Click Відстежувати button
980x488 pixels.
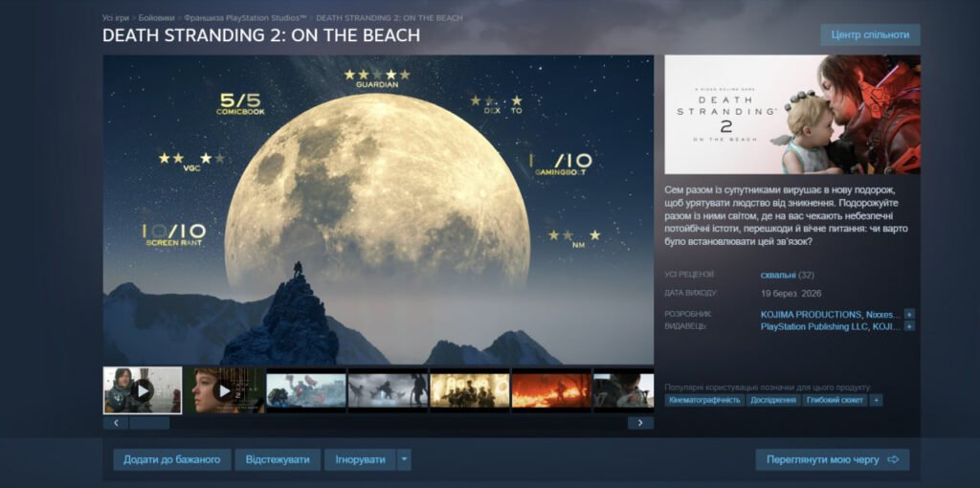[278, 460]
